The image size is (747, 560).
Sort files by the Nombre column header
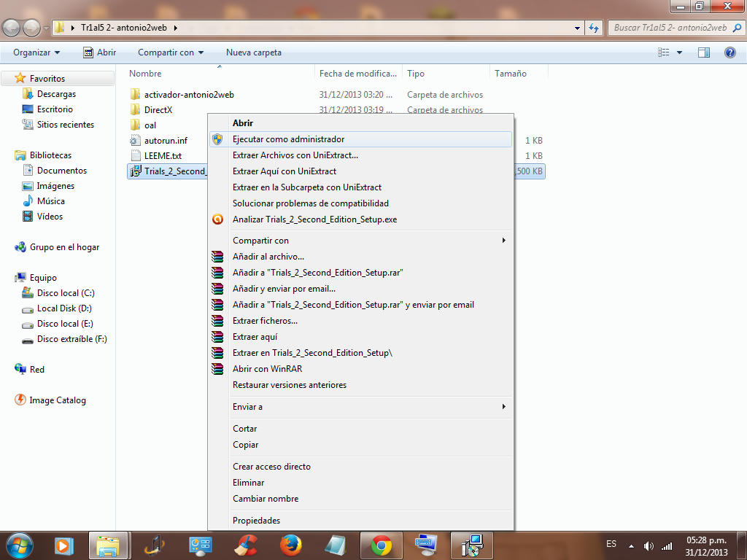[146, 74]
